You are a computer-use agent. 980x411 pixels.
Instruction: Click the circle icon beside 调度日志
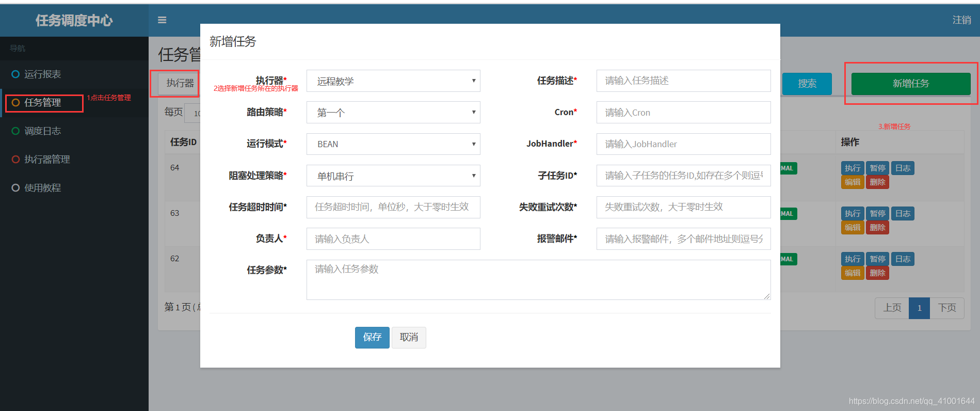tap(15, 131)
